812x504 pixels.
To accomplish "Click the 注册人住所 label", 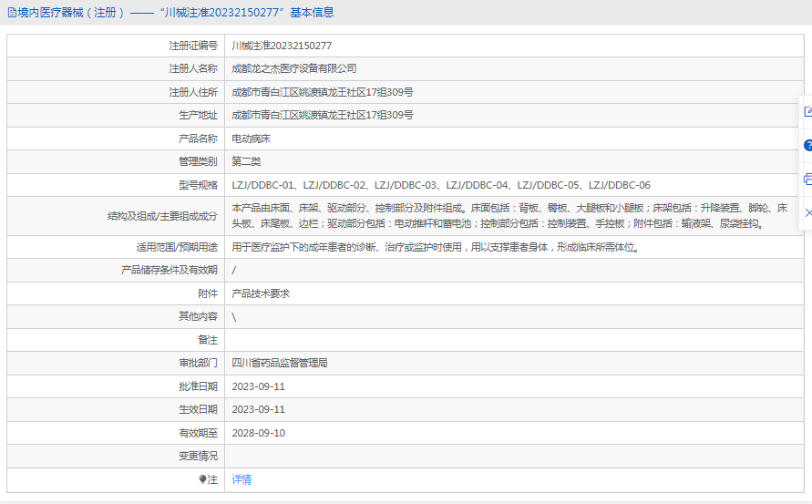I will click(193, 92).
